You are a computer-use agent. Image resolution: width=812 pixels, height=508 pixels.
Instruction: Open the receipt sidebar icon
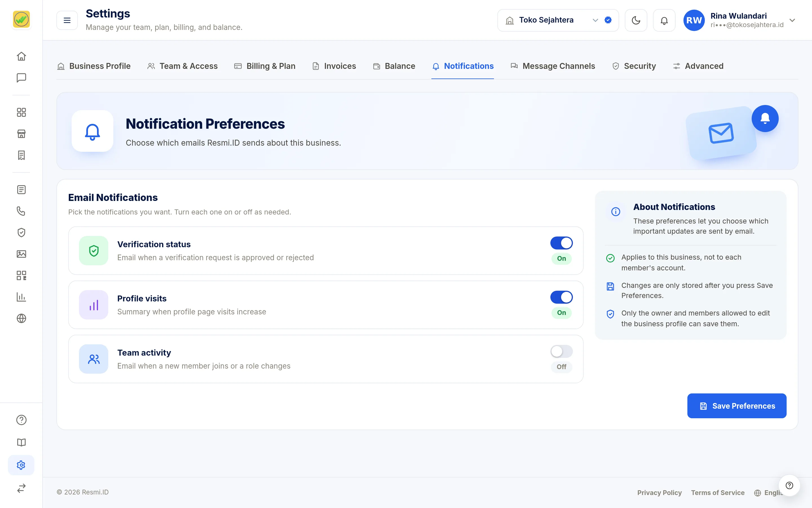(21, 155)
